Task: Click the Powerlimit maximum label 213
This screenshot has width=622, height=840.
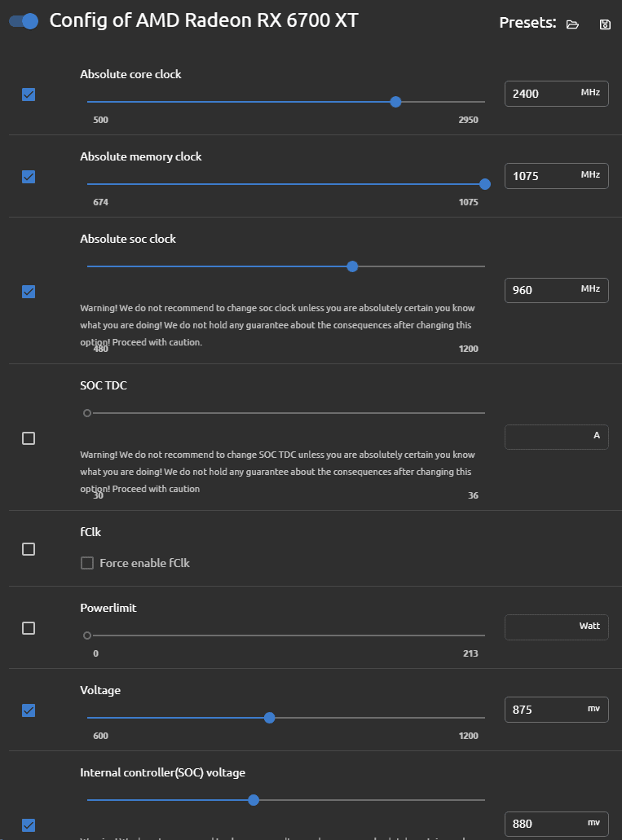Action: [470, 653]
